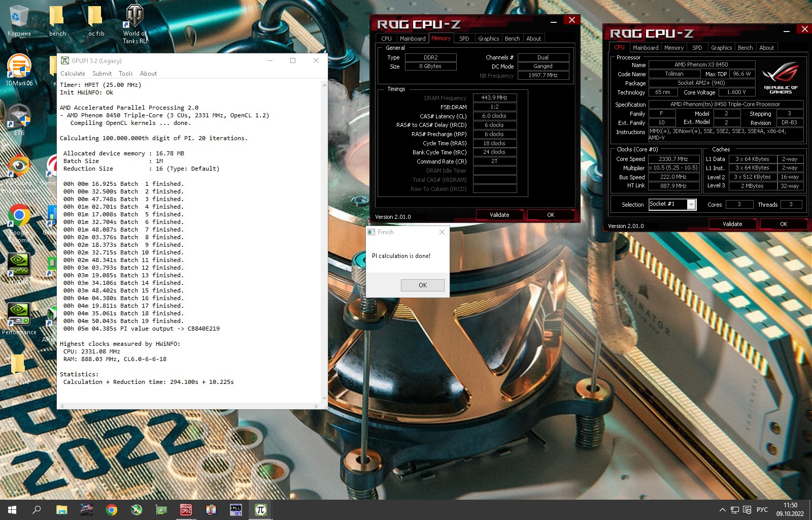Select Graphics tab in left CPU-Z window
The width and height of the screenshot is (812, 520).
(488, 39)
